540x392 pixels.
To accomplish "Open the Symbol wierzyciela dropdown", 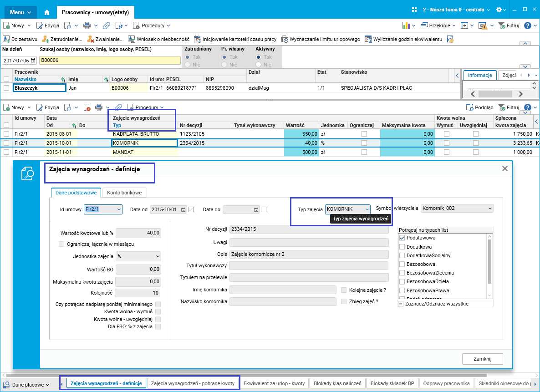I will click(x=490, y=209).
